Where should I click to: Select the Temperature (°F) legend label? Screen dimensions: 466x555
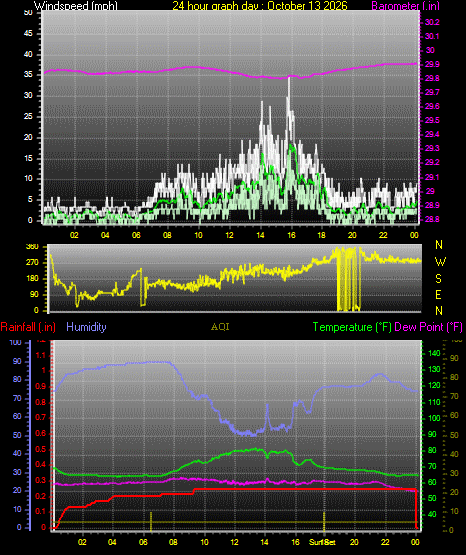pos(352,327)
